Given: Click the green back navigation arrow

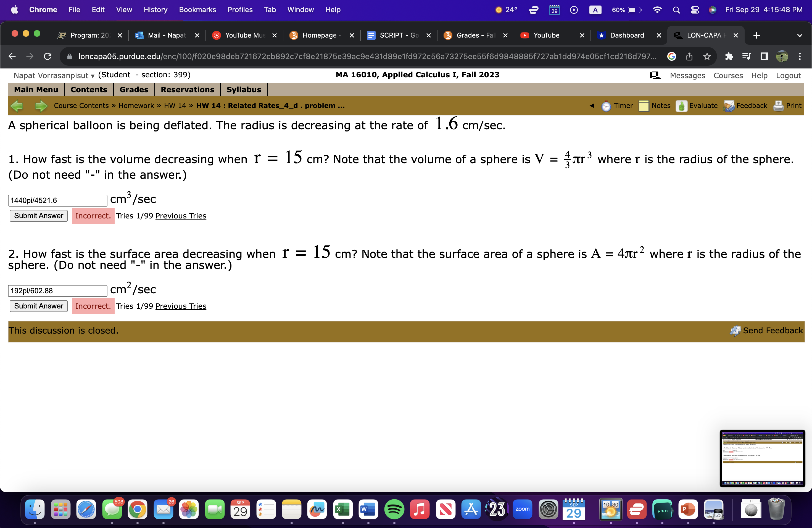Looking at the screenshot, I should tap(17, 106).
